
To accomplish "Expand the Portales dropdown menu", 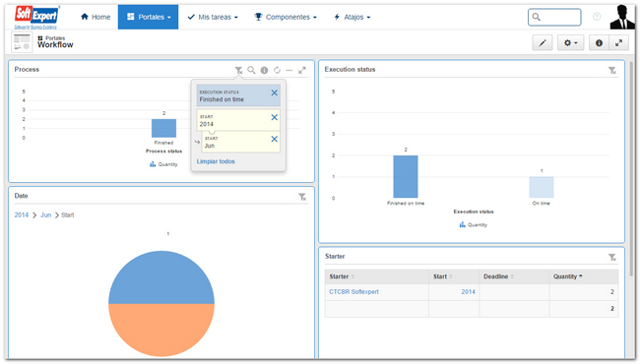I will click(x=148, y=17).
